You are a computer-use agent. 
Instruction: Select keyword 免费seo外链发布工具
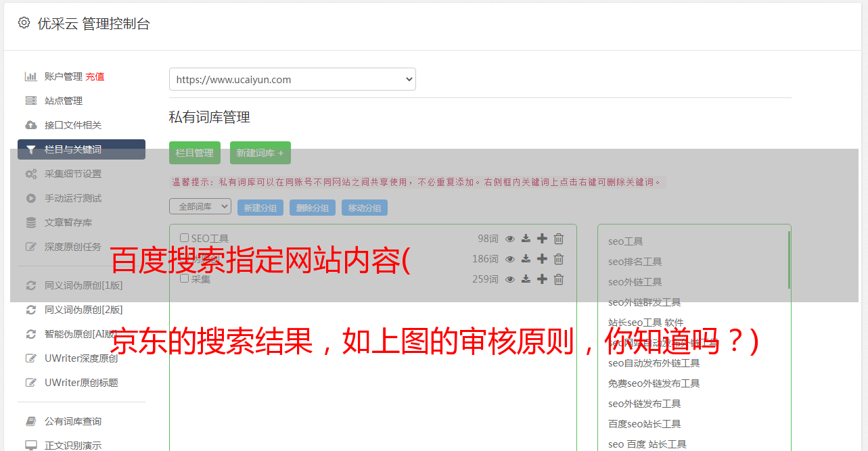[654, 383]
